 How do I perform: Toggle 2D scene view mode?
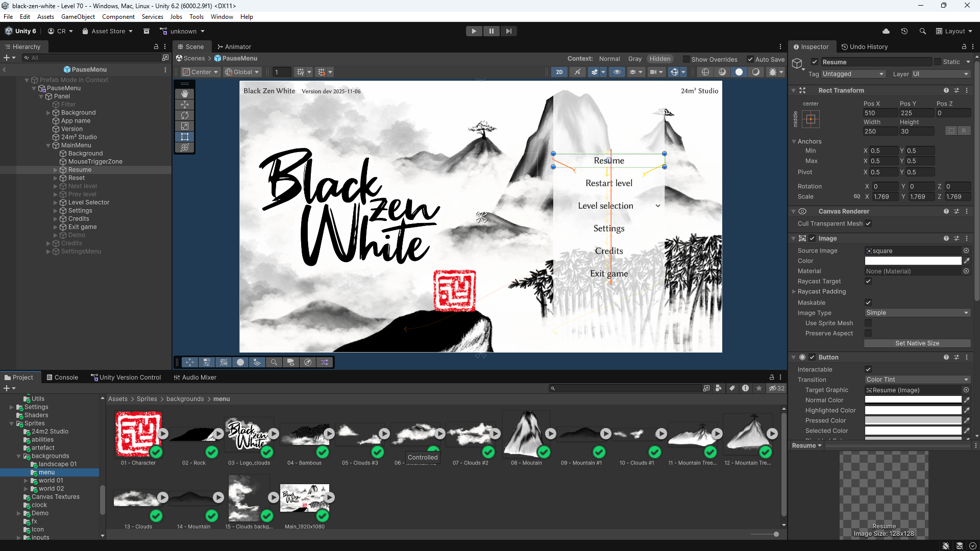[x=559, y=72]
